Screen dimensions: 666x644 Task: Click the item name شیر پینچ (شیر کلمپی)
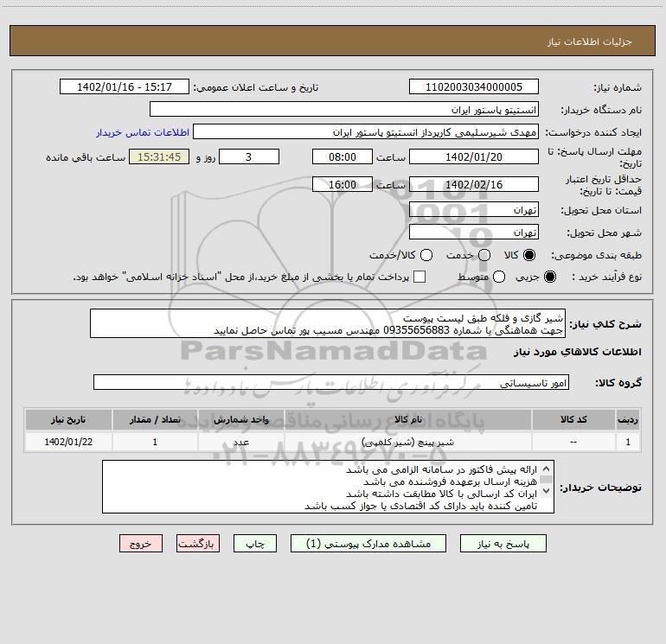pyautogui.click(x=407, y=443)
